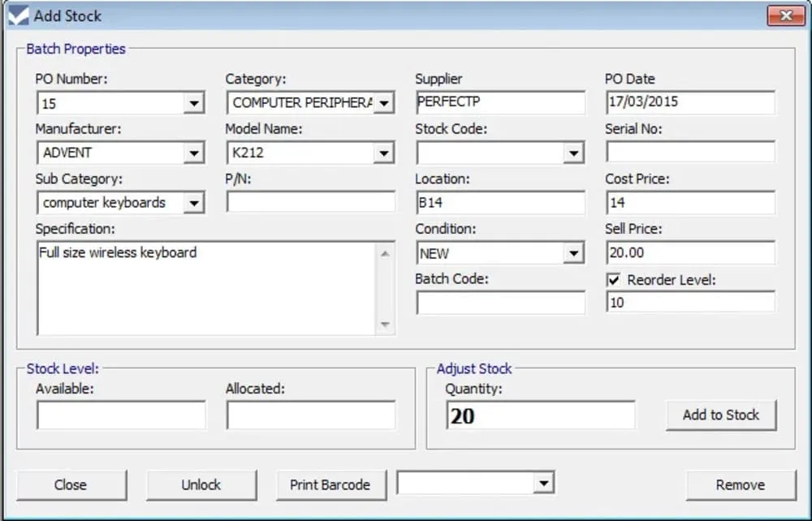Open the Manufacturer dropdown

pyautogui.click(x=193, y=153)
